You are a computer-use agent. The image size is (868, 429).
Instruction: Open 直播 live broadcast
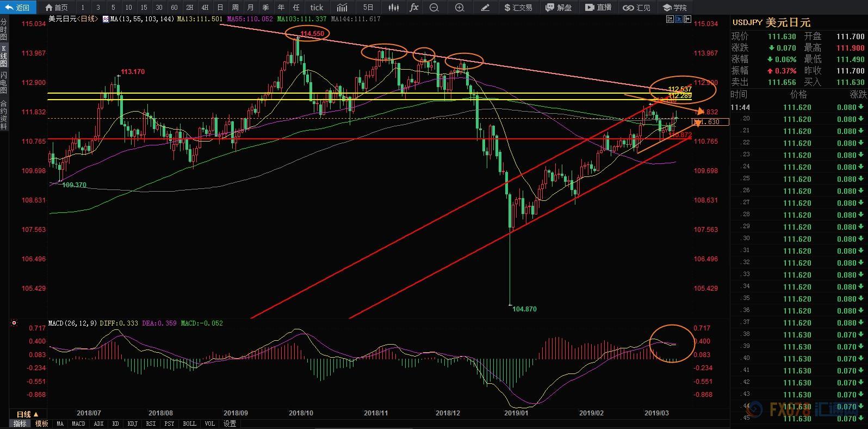click(x=598, y=7)
